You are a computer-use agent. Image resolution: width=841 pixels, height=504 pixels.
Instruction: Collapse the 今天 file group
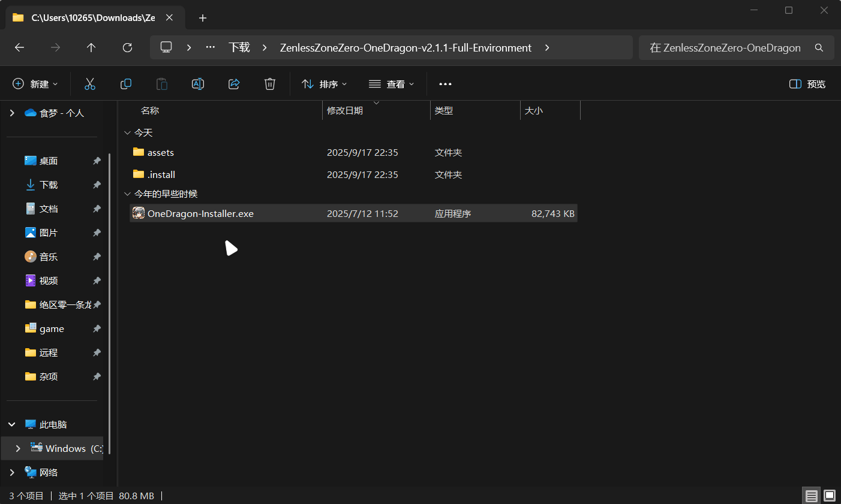(x=127, y=133)
